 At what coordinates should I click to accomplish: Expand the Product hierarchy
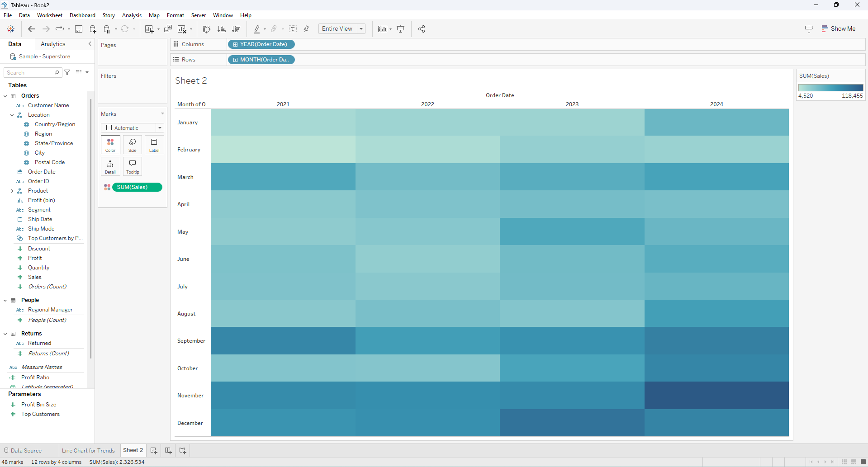12,191
